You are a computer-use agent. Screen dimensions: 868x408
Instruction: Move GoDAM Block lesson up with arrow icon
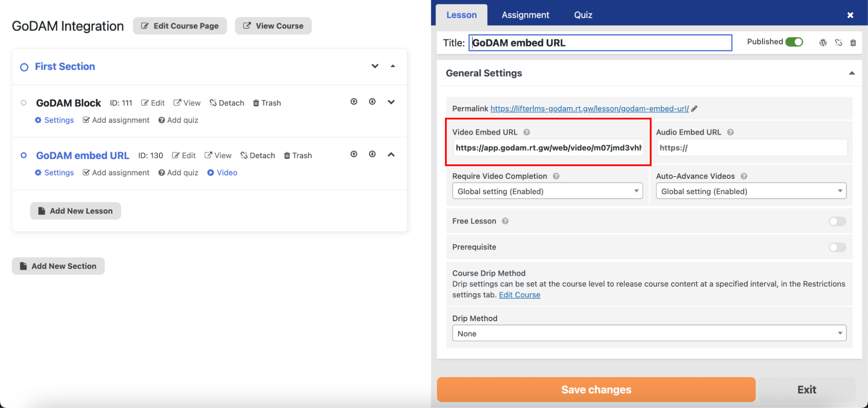(354, 102)
